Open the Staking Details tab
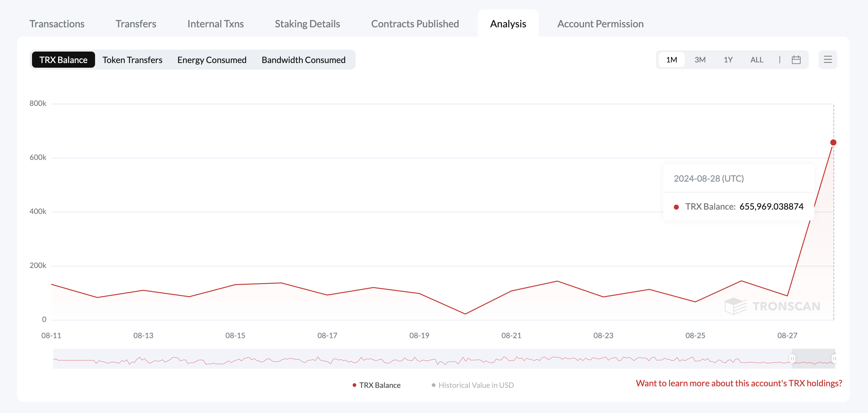Viewport: 868px width, 413px height. pos(307,24)
